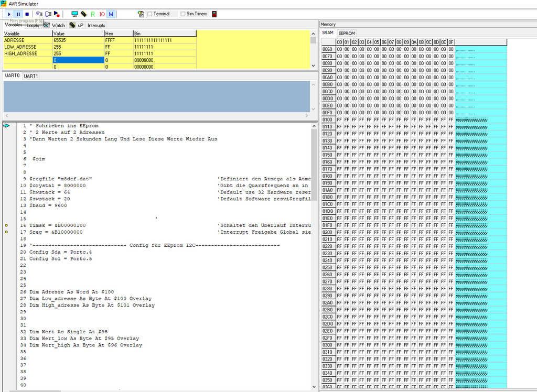Click the hex value FFFF

[119, 40]
